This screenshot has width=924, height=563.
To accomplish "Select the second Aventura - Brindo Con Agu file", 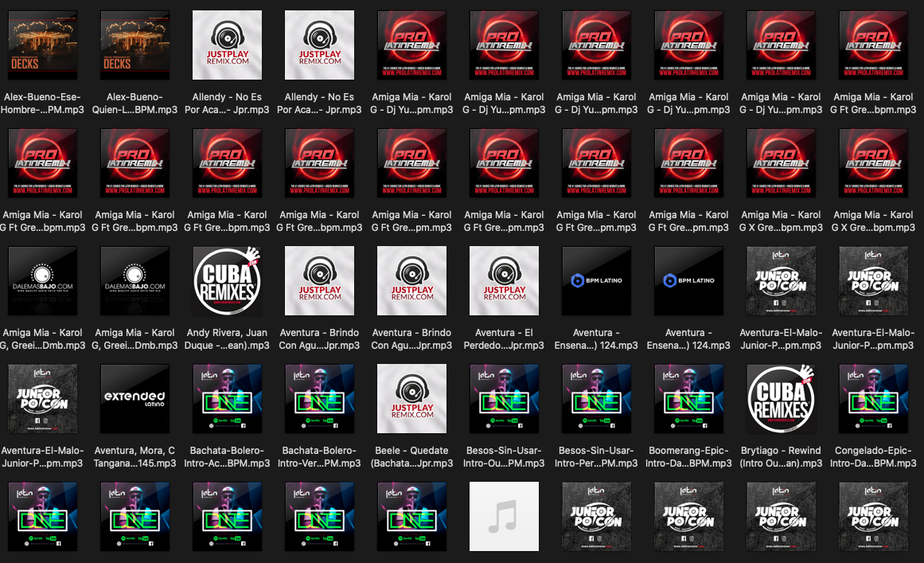I will [x=411, y=280].
